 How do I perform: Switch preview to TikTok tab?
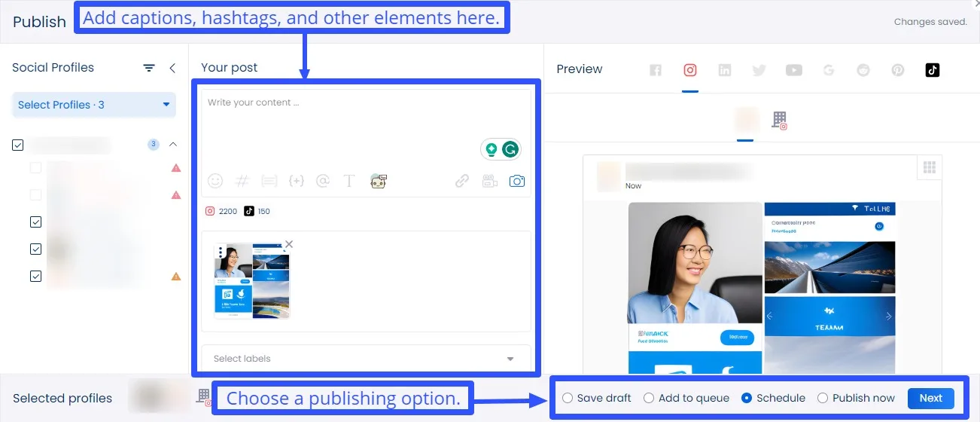pos(933,70)
